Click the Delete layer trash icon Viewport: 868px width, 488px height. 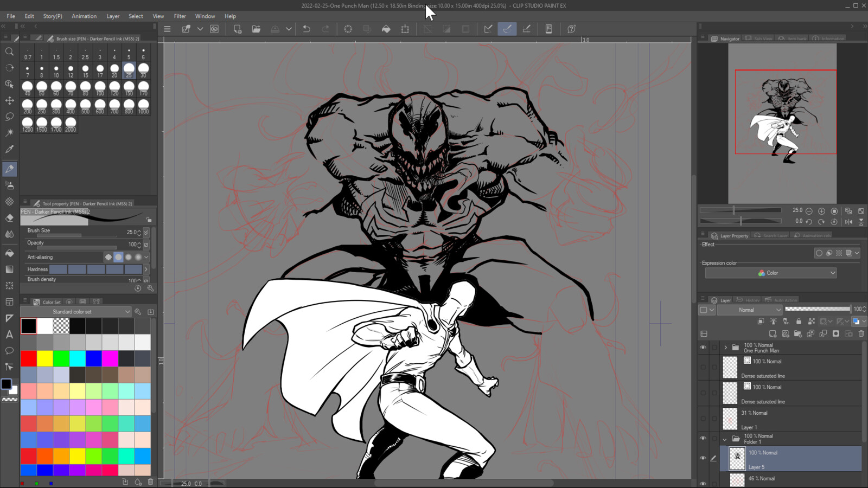click(x=861, y=333)
